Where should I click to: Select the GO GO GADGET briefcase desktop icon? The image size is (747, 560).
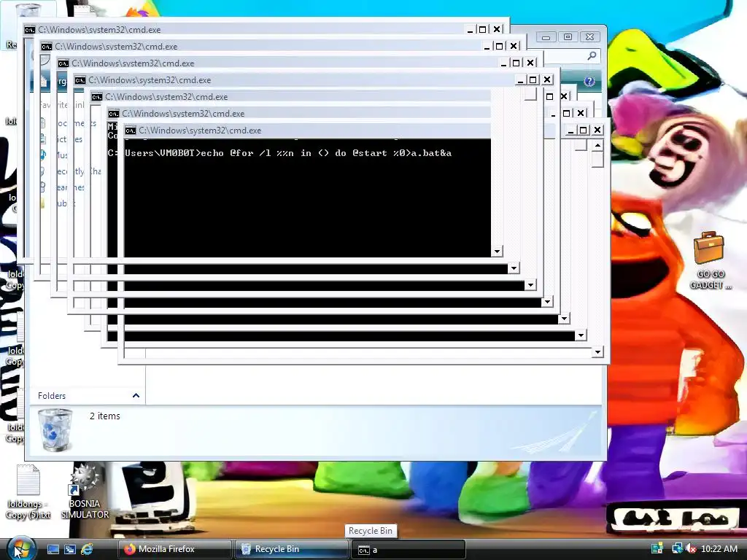pos(710,260)
